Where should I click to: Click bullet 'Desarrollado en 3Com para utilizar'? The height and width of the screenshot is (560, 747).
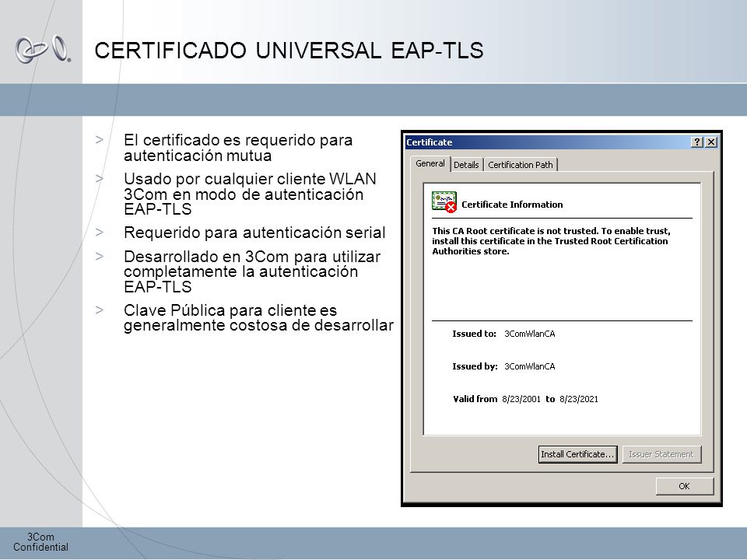[x=252, y=271]
